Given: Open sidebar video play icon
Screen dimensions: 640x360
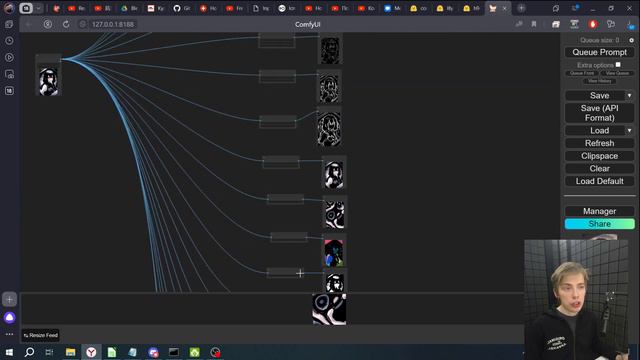Looking at the screenshot, I should tap(9, 58).
